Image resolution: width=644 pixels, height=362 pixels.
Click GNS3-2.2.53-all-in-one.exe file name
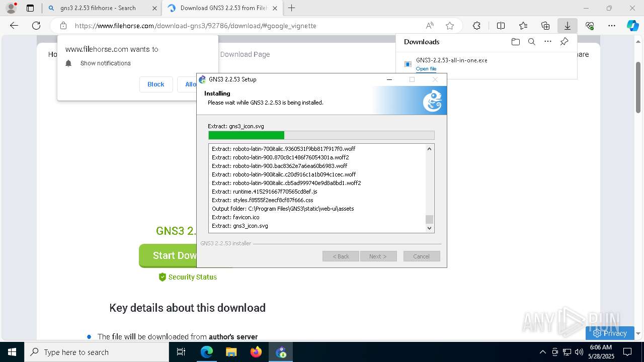tap(452, 60)
